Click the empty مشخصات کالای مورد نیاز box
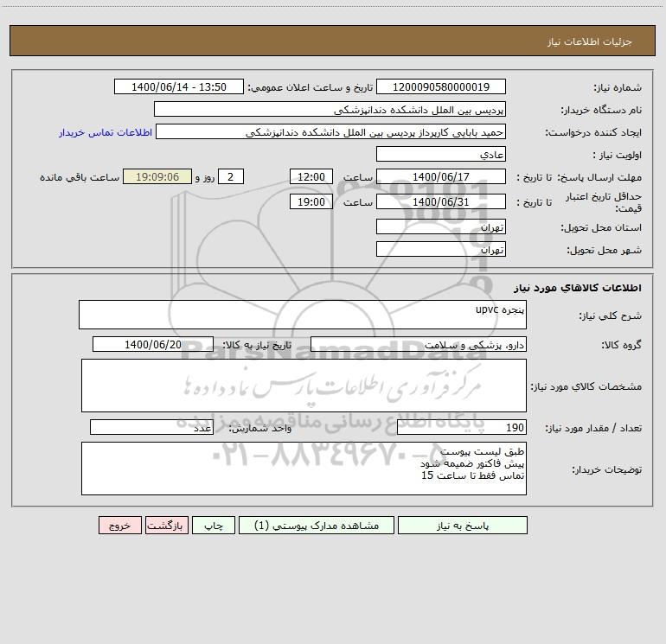This screenshot has height=644, width=666. click(304, 386)
